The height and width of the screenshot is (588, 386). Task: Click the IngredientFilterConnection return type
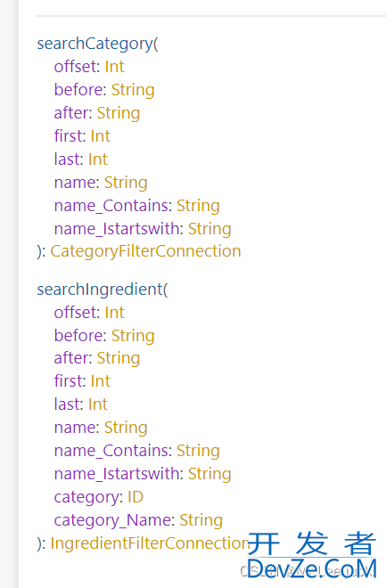(x=150, y=543)
